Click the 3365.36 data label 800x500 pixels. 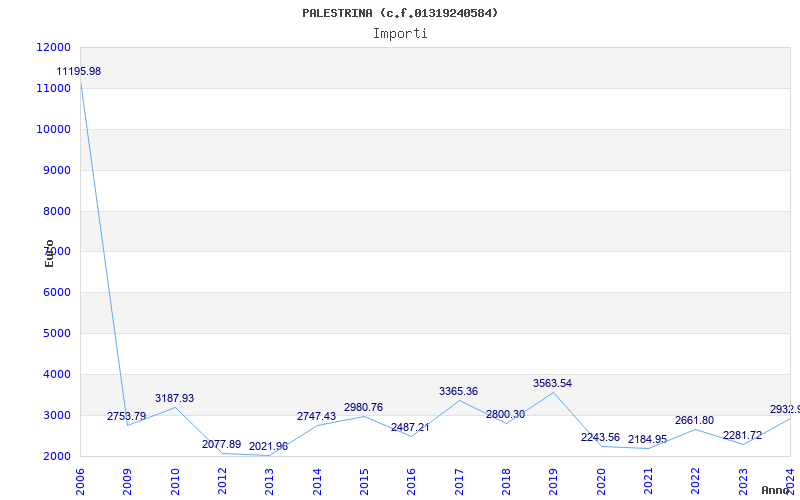458,391
